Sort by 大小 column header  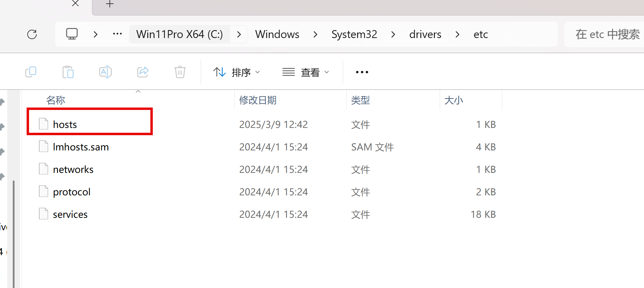click(454, 100)
